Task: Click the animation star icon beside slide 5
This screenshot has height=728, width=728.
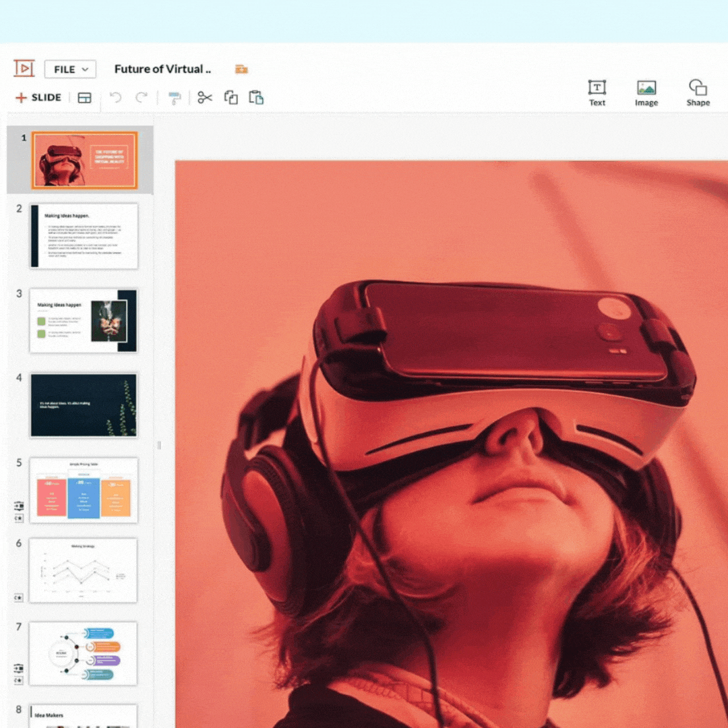Action: tap(19, 518)
